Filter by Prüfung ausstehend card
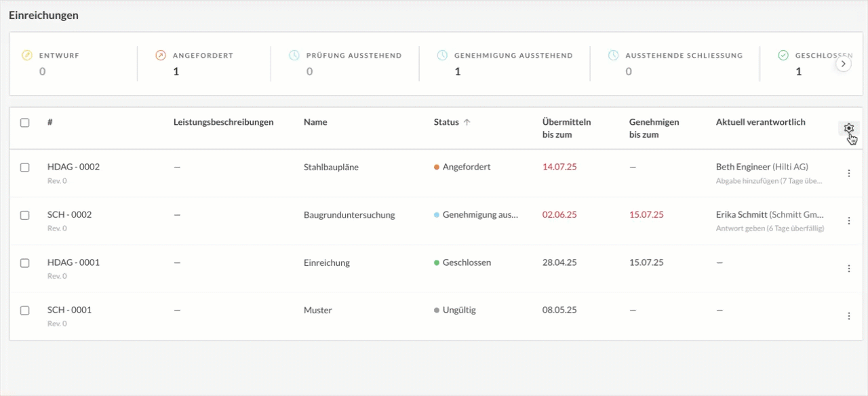Image resolution: width=868 pixels, height=396 pixels. point(345,63)
